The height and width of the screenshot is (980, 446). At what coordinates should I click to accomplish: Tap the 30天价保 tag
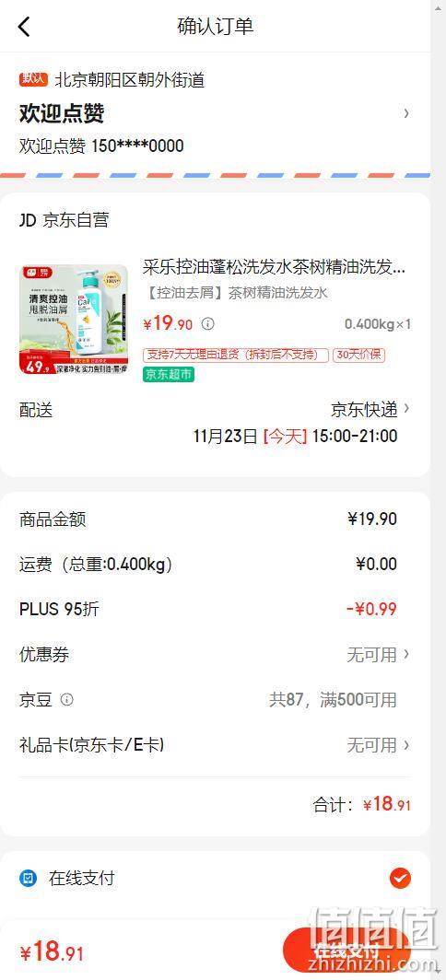359,355
